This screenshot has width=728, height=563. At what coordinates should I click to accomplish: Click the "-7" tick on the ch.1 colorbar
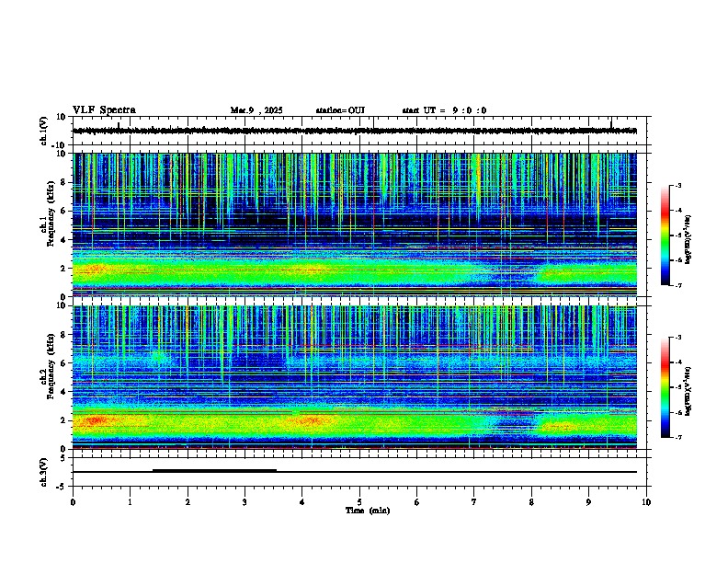click(x=678, y=285)
